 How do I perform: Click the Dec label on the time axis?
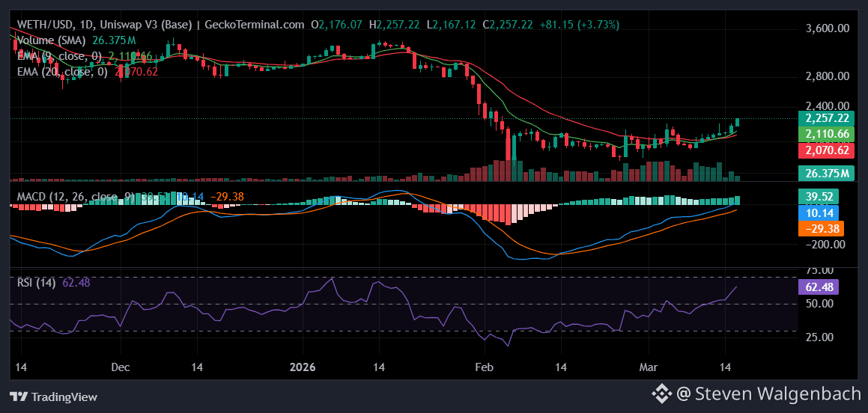click(120, 367)
